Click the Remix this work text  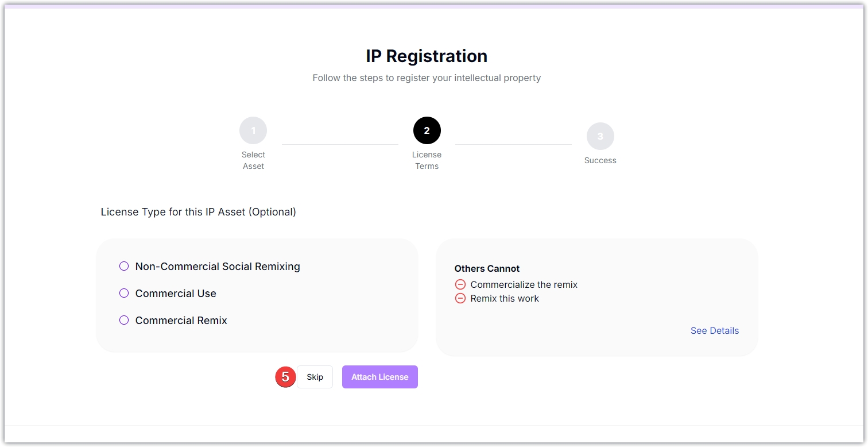tap(505, 298)
